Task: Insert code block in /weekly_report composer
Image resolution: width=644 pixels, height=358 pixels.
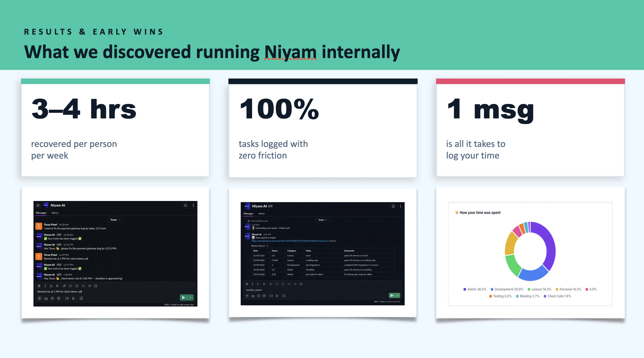Action: pyautogui.click(x=301, y=284)
